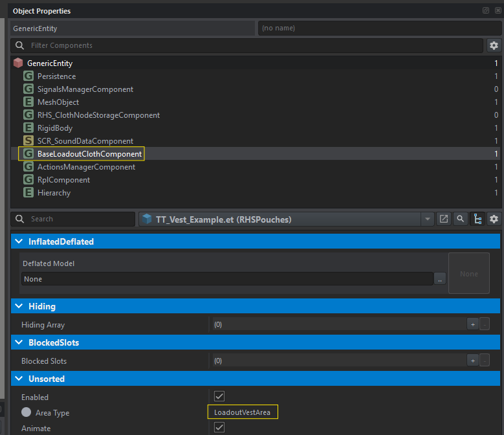
Task: Browse for a Deflated Model file
Action: click(x=440, y=279)
